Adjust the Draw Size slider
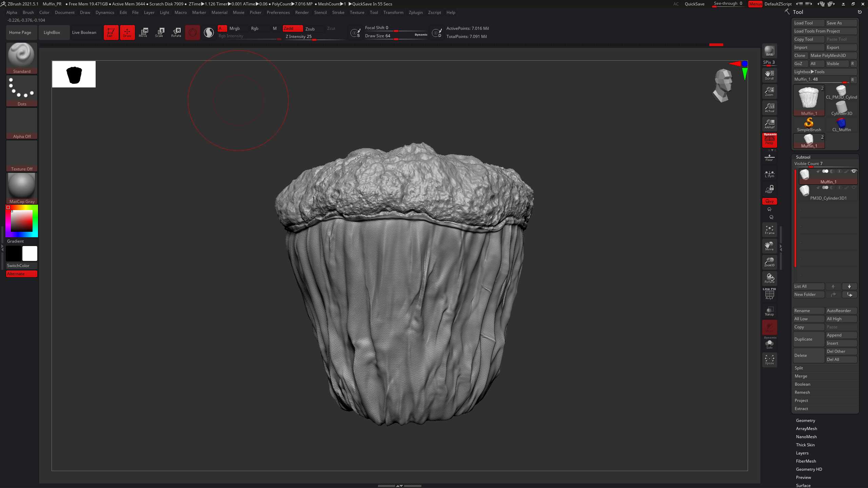 click(x=395, y=36)
